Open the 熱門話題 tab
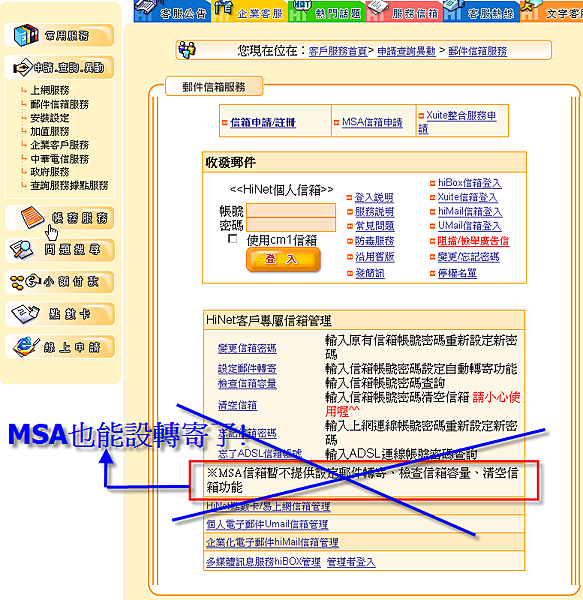This screenshot has height=600, width=583. (x=327, y=11)
